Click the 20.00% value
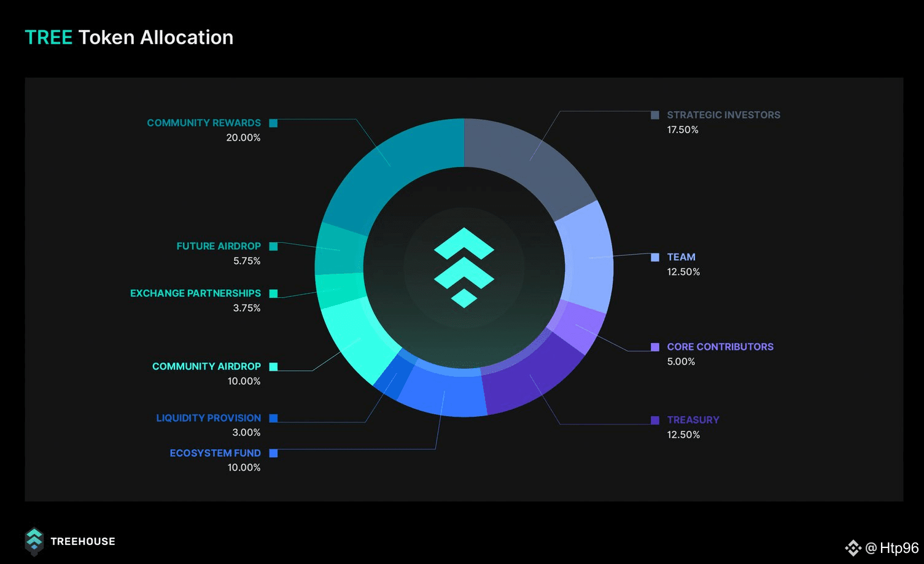The width and height of the screenshot is (924, 564). (x=243, y=138)
